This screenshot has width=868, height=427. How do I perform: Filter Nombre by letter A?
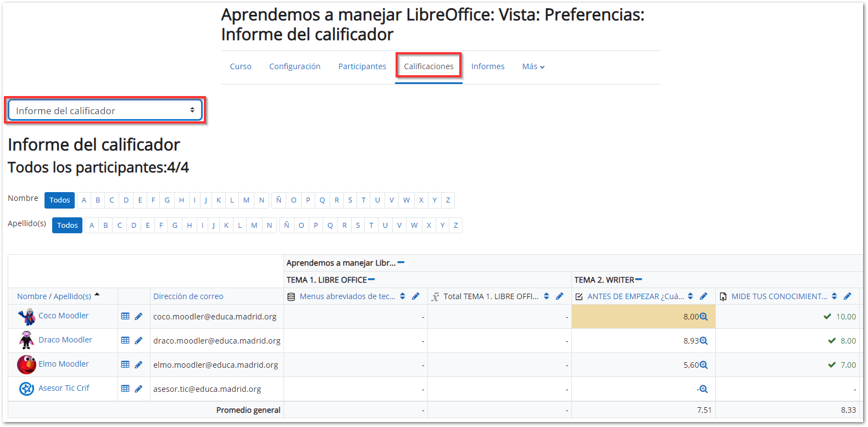click(x=84, y=200)
